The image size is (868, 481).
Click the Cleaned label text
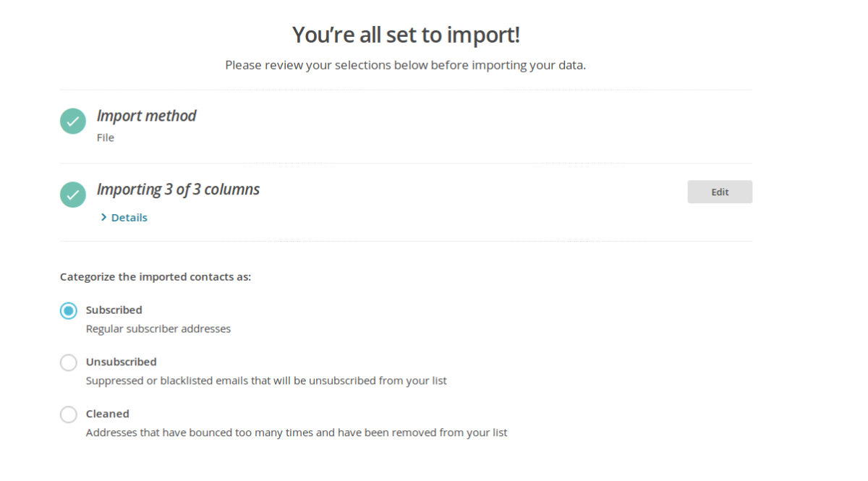[107, 414]
